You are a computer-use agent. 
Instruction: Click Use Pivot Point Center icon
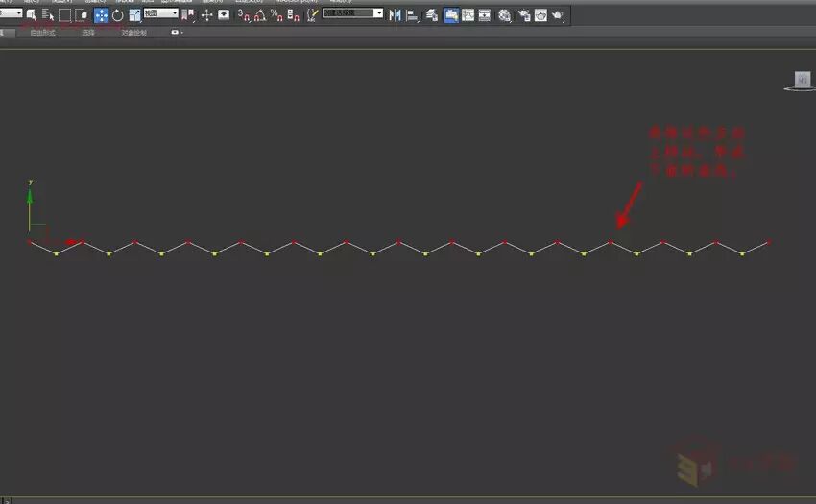188,15
